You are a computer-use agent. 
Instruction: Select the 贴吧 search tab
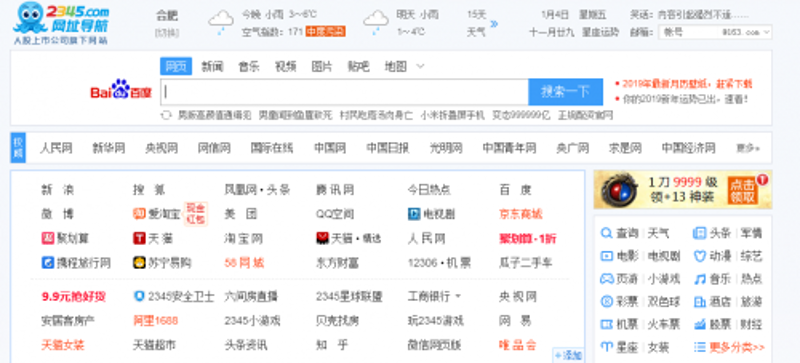pyautogui.click(x=359, y=66)
